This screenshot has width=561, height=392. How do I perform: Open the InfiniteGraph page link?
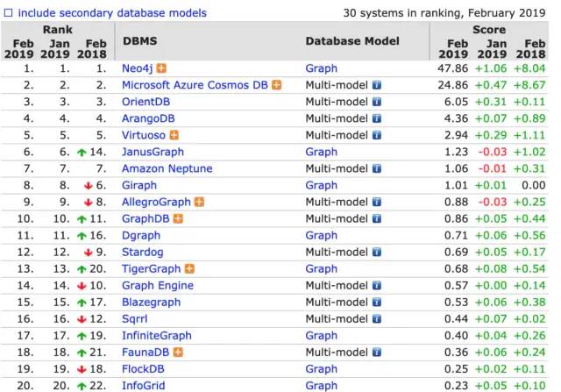click(x=156, y=335)
